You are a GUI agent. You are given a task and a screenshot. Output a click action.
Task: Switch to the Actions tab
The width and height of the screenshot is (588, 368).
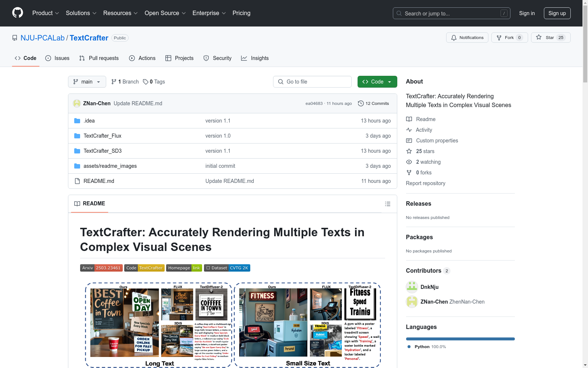(x=142, y=58)
